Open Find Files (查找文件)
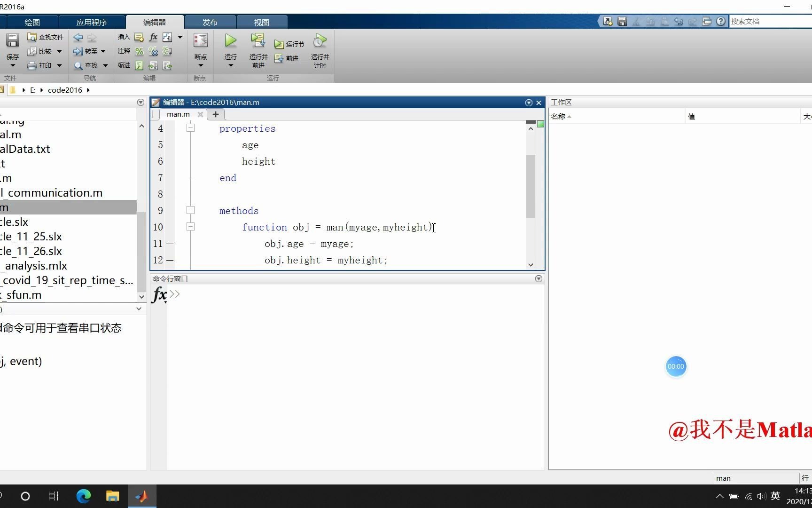Image resolution: width=812 pixels, height=508 pixels. (x=45, y=37)
